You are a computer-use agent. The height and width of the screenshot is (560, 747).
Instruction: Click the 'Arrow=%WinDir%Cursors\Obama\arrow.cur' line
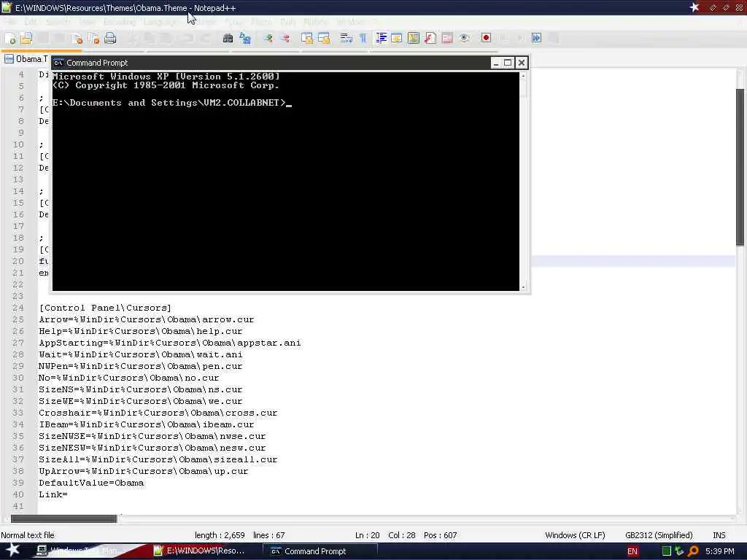pos(146,319)
